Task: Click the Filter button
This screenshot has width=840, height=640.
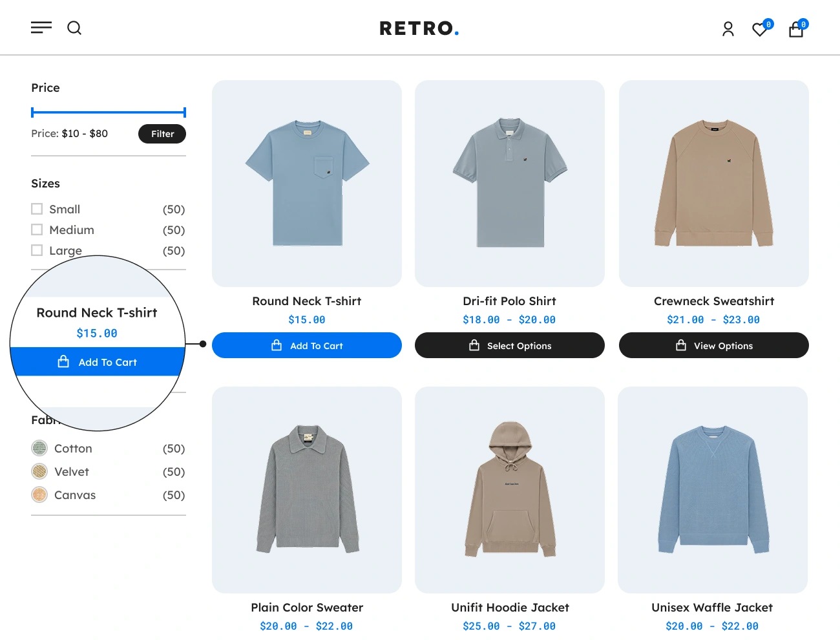Action: [162, 134]
